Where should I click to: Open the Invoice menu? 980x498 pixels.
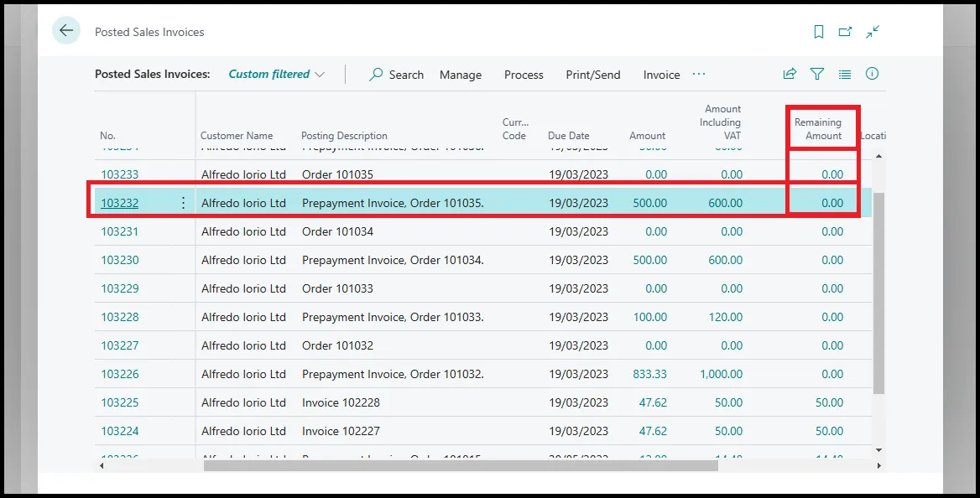click(x=661, y=75)
